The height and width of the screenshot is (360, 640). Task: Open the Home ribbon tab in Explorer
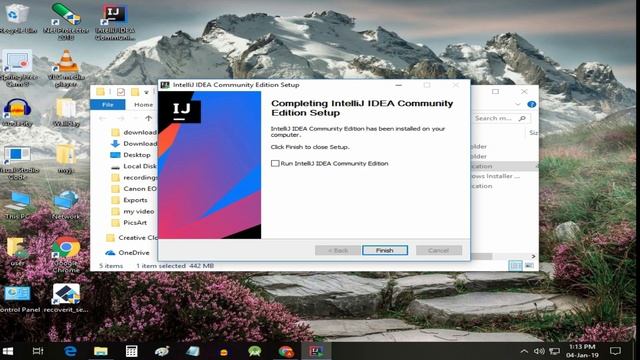coord(143,105)
